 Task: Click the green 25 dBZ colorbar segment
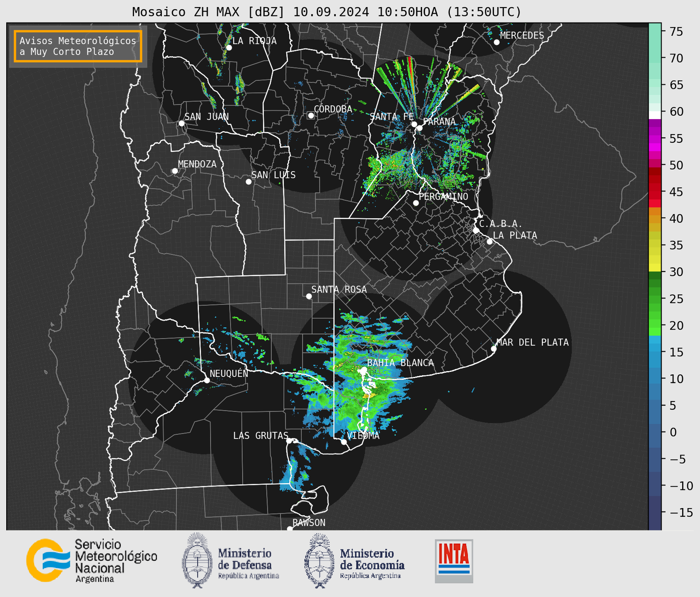[655, 299]
